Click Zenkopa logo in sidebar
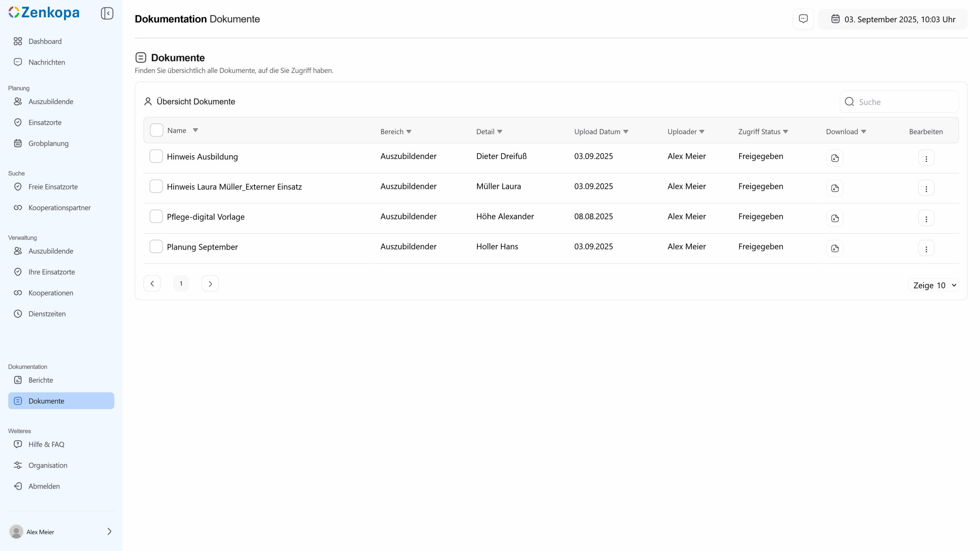 click(44, 13)
